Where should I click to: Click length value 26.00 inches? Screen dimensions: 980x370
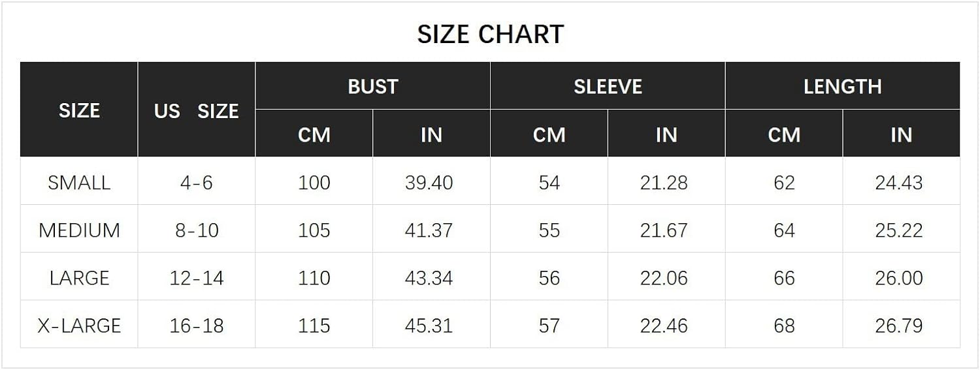pyautogui.click(x=899, y=278)
